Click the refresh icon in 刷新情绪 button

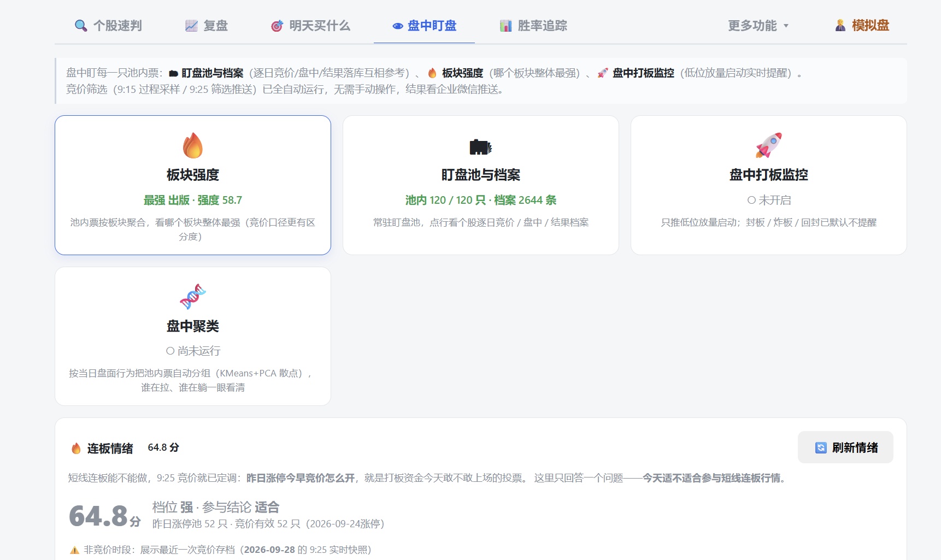821,448
